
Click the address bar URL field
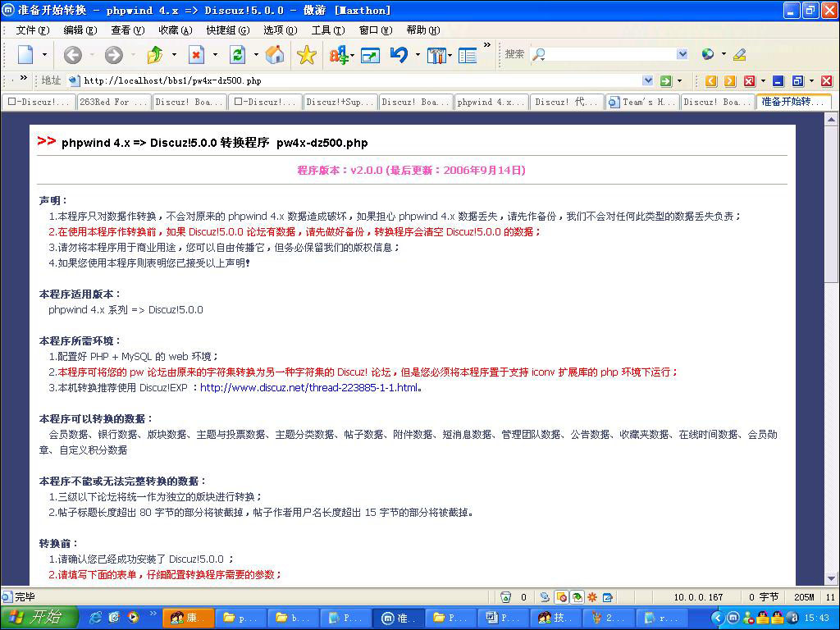(362, 81)
